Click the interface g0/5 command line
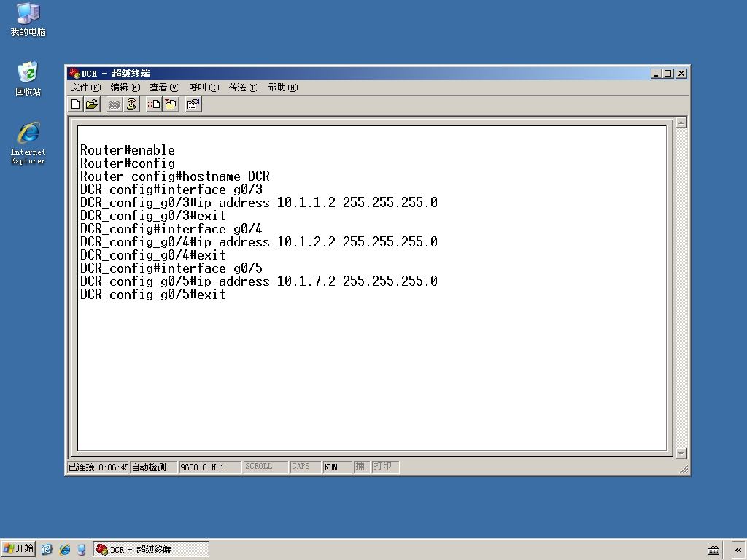The width and height of the screenshot is (747, 560). [x=171, y=268]
